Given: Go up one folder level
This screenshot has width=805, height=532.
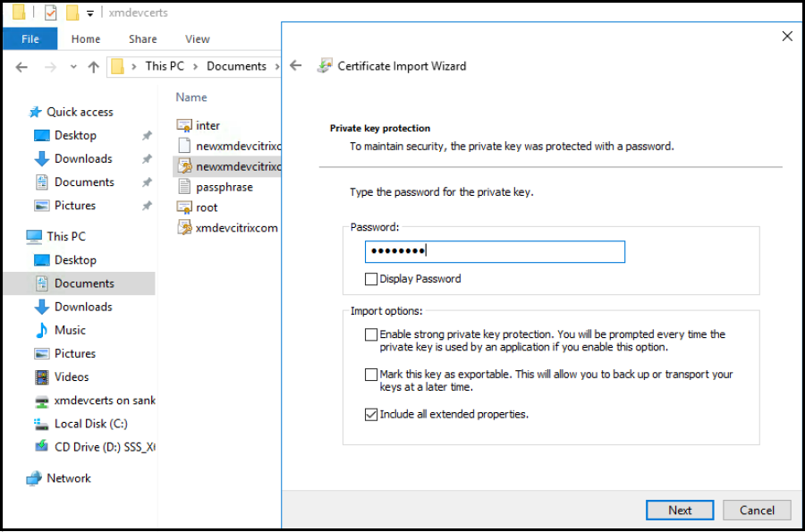Looking at the screenshot, I should [93, 67].
